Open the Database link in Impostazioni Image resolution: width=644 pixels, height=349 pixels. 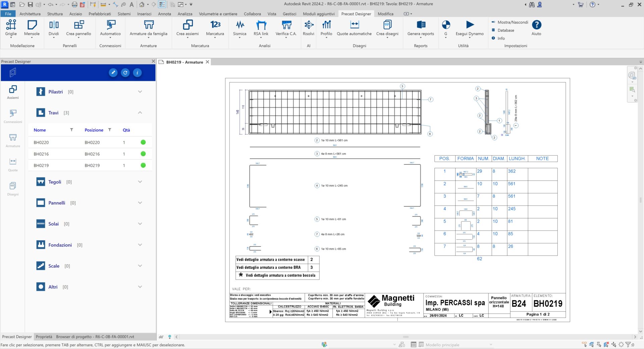pyautogui.click(x=504, y=30)
